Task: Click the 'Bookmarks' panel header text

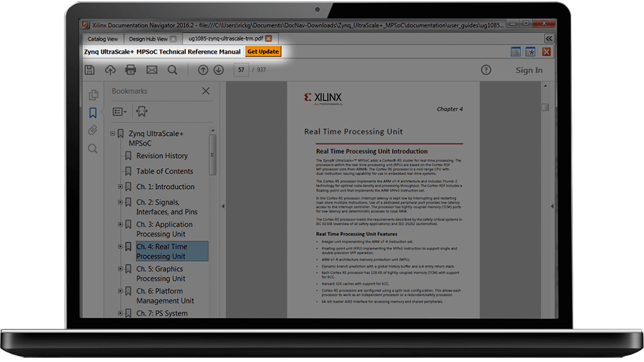Action: pyautogui.click(x=129, y=91)
